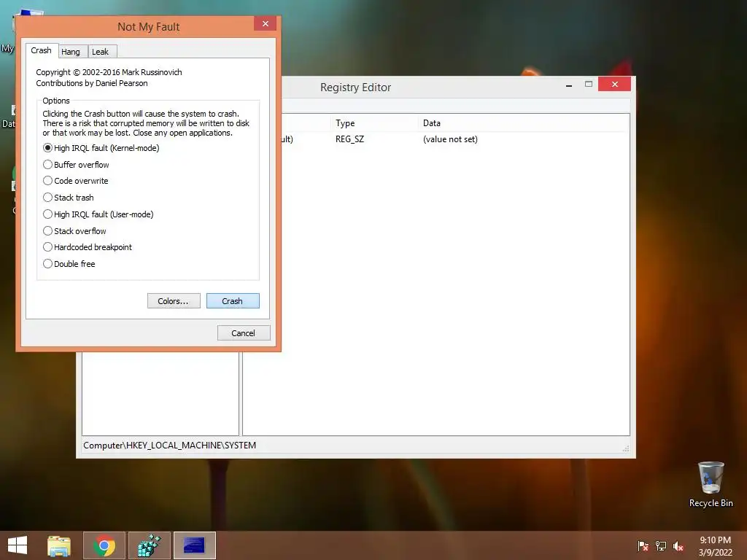Switch to Not My Fault taskbar icon
Viewport: 747px width, 560px height.
point(194,545)
